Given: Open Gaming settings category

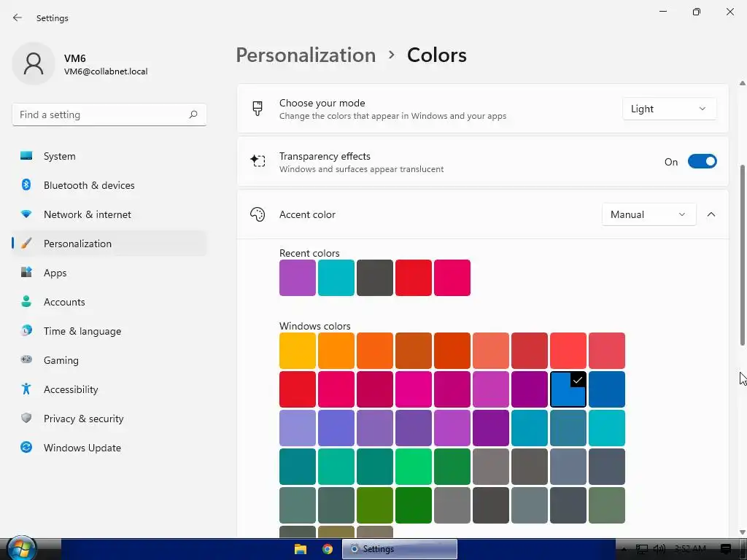Looking at the screenshot, I should point(109,360).
